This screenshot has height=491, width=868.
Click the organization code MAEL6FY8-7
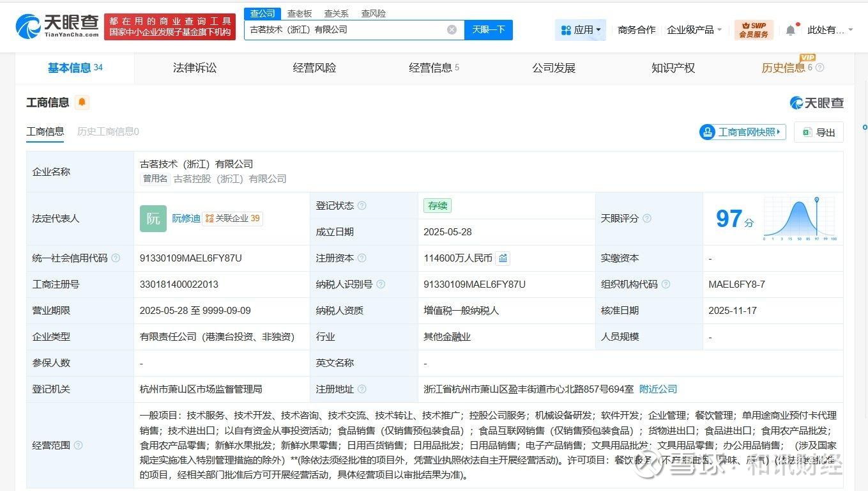pyautogui.click(x=736, y=284)
